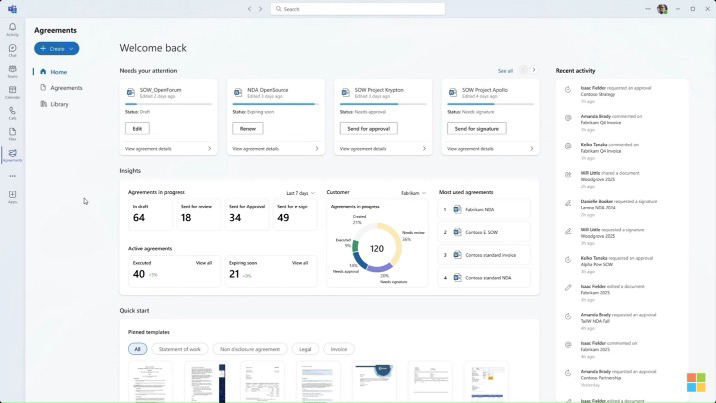Screen dimensions: 716x403
Task: Open the Activity bell icon in sidebar
Action: pos(12,28)
